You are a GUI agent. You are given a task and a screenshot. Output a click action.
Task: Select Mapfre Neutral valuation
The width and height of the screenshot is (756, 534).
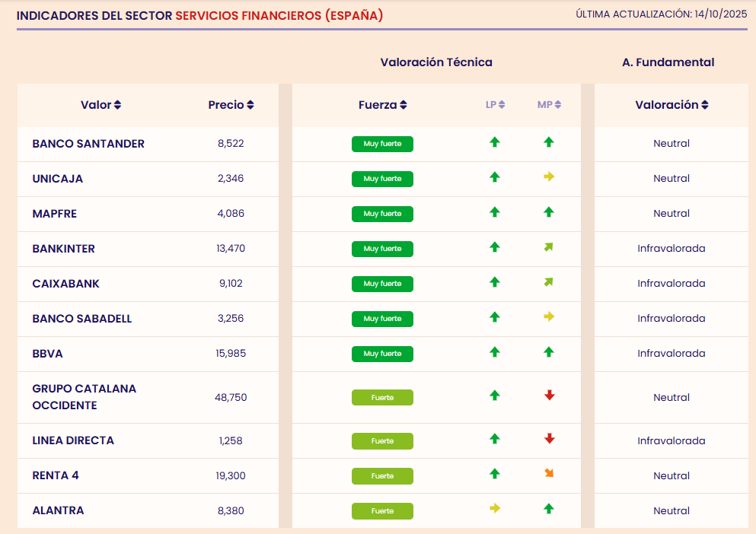pos(671,214)
